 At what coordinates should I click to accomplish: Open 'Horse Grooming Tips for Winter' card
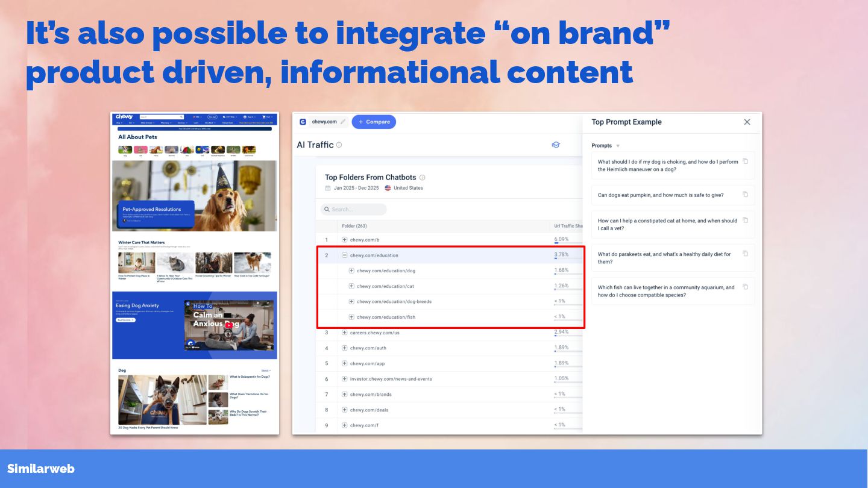[213, 266]
